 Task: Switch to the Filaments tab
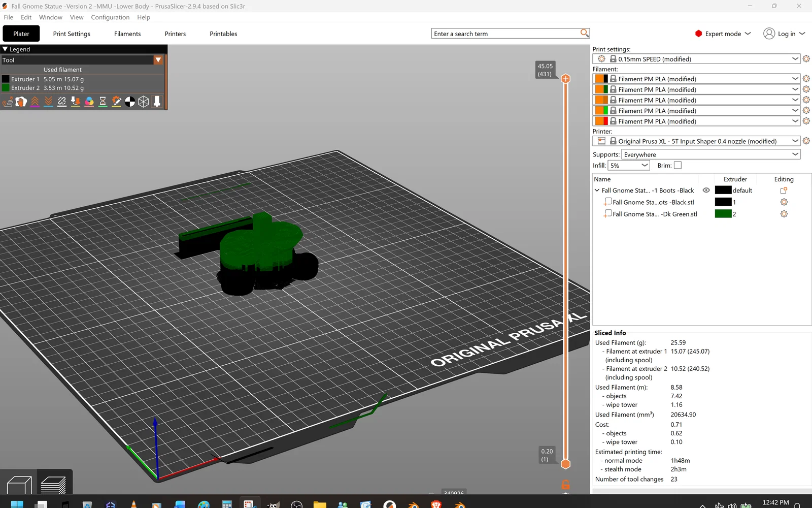[127, 34]
